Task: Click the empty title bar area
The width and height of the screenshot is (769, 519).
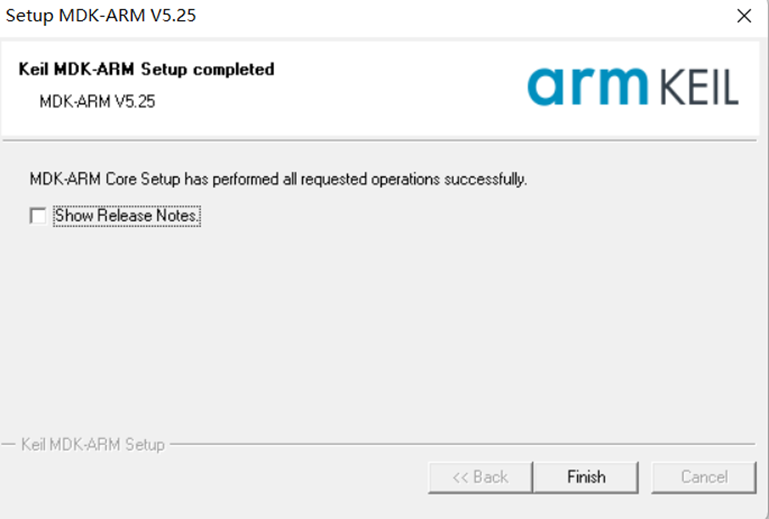Action: [x=450, y=16]
